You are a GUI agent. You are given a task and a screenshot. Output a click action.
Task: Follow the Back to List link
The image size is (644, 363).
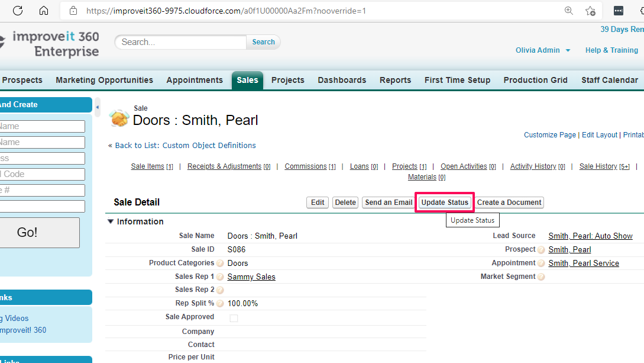[x=185, y=146]
